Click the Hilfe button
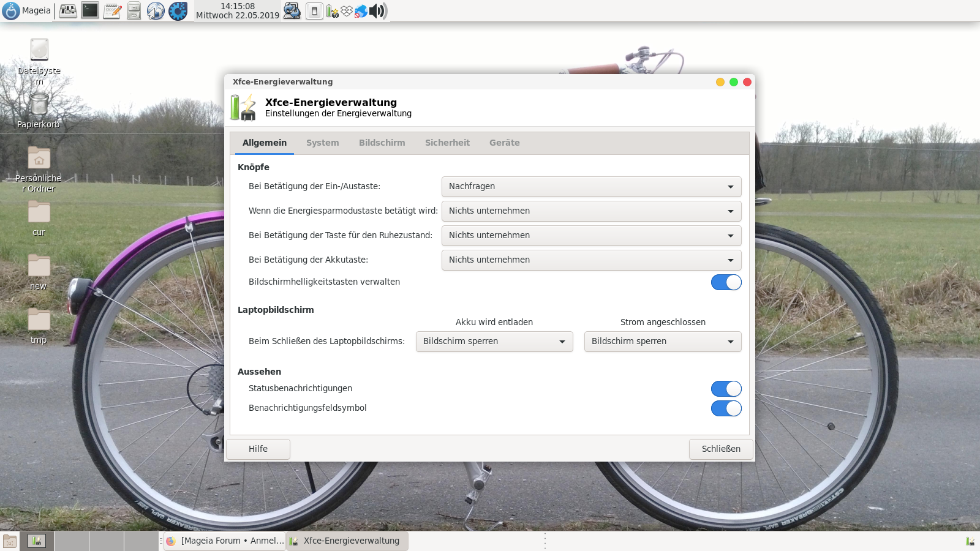 click(x=258, y=449)
